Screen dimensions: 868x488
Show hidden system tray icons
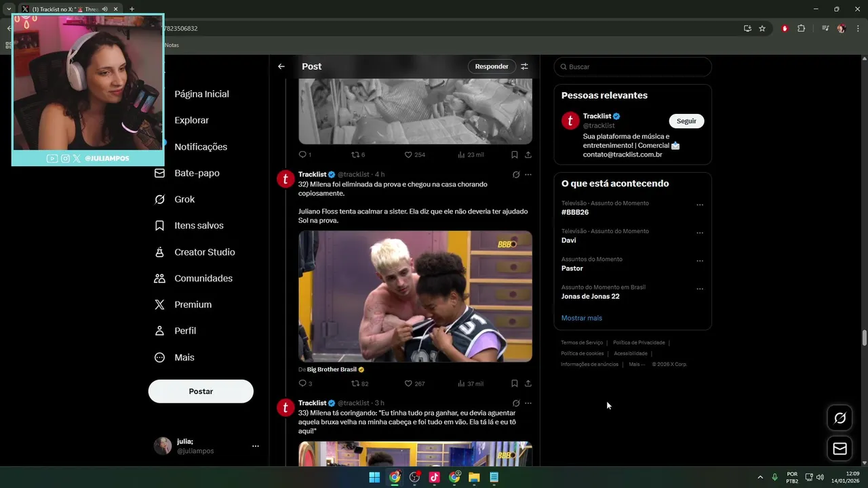[x=759, y=477]
